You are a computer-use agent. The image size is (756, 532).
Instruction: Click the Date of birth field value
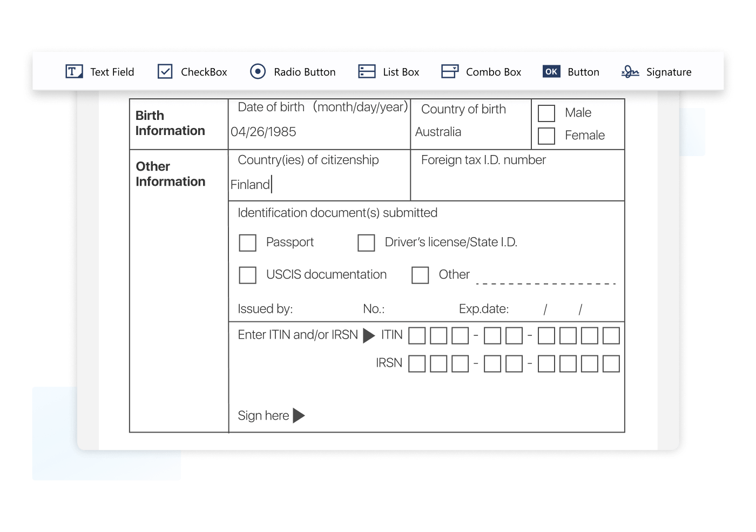tap(264, 132)
